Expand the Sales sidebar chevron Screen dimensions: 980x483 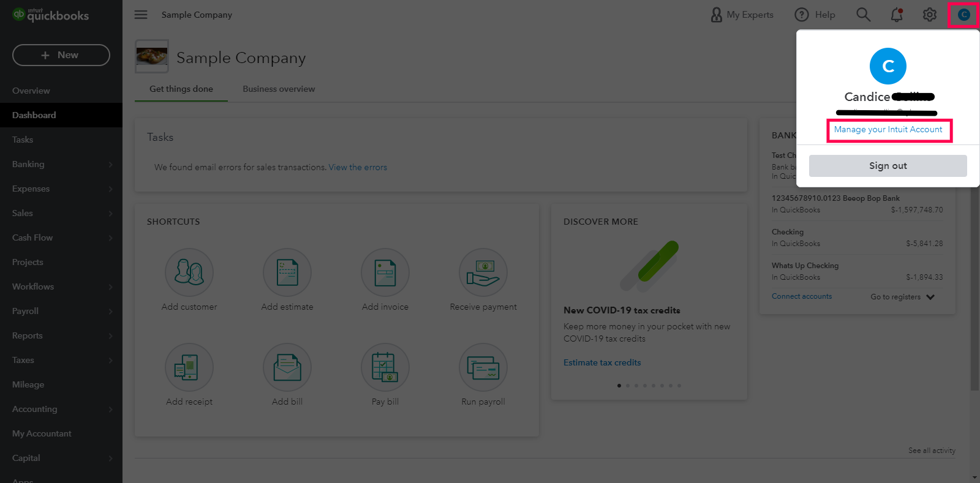110,214
